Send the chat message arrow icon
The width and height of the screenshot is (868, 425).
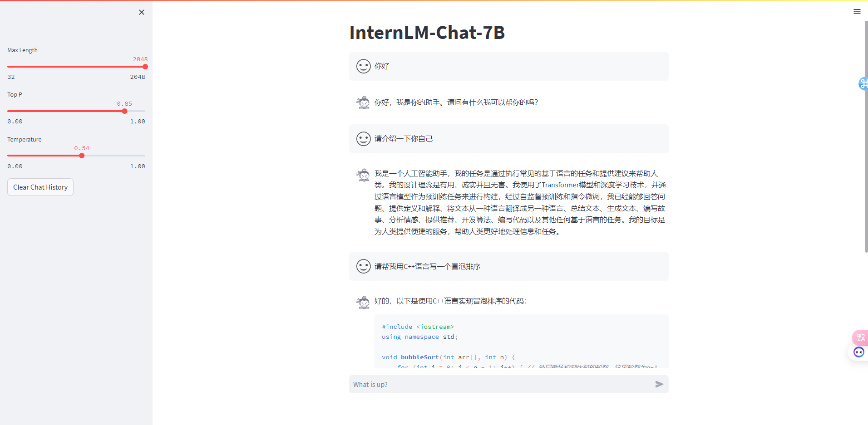659,384
